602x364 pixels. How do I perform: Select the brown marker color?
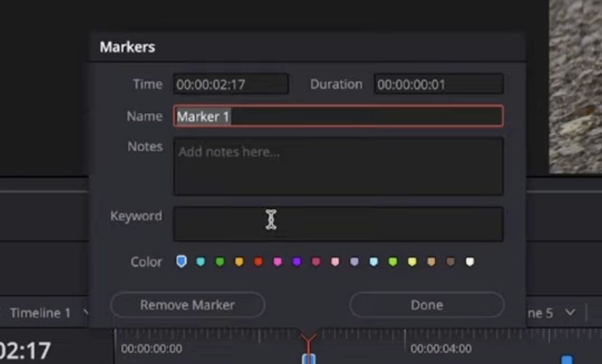(450, 261)
